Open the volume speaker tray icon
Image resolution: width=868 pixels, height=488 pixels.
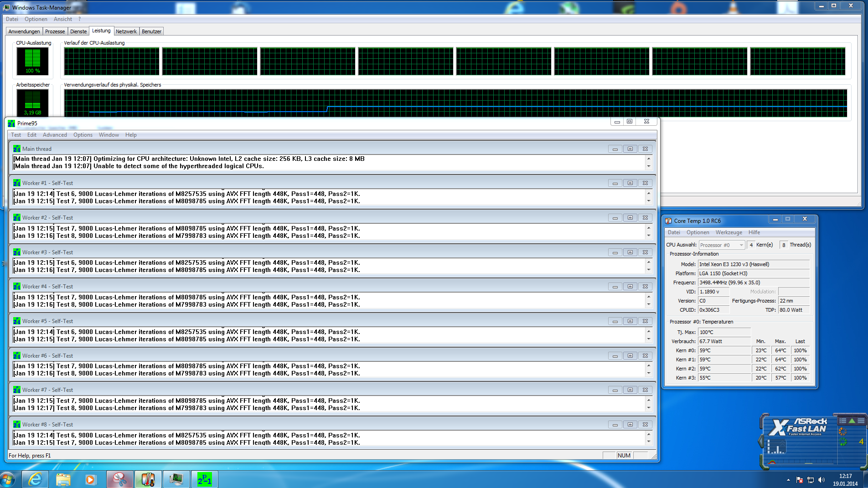click(821, 480)
